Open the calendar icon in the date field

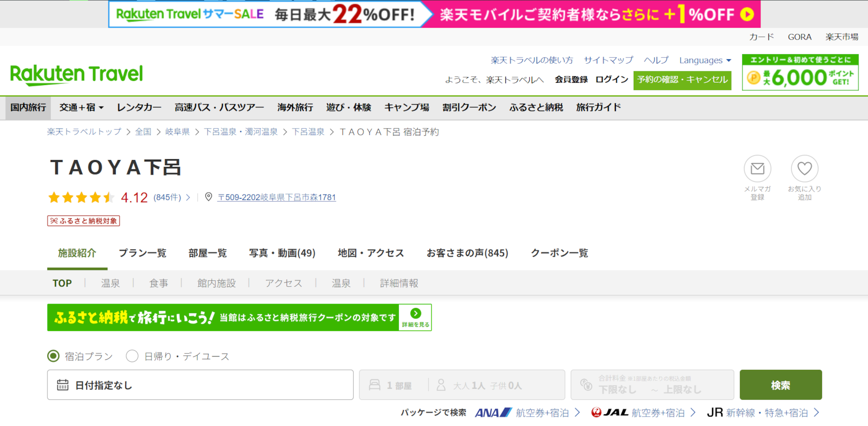pyautogui.click(x=63, y=385)
